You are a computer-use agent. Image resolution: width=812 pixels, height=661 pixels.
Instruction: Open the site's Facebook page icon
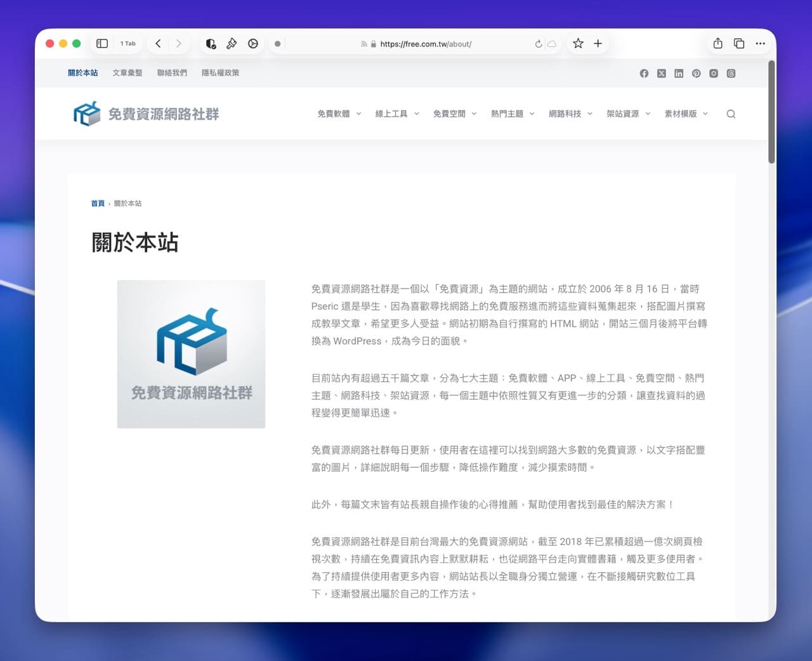click(x=644, y=73)
